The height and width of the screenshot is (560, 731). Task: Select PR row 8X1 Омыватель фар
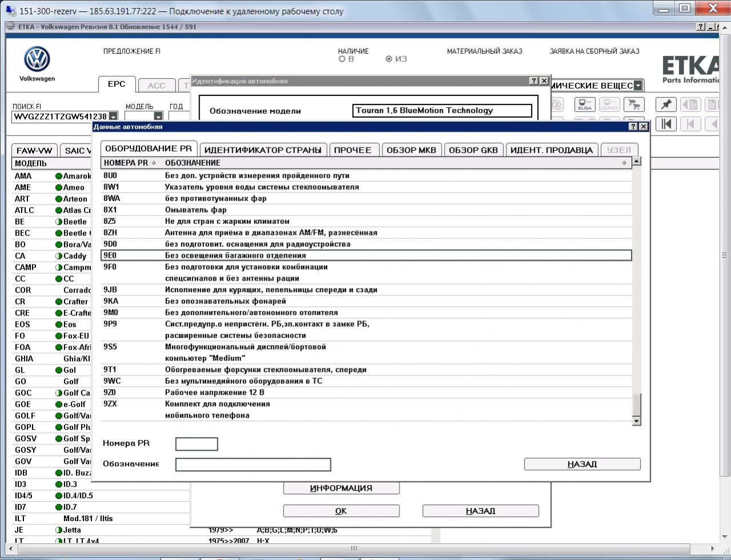366,210
